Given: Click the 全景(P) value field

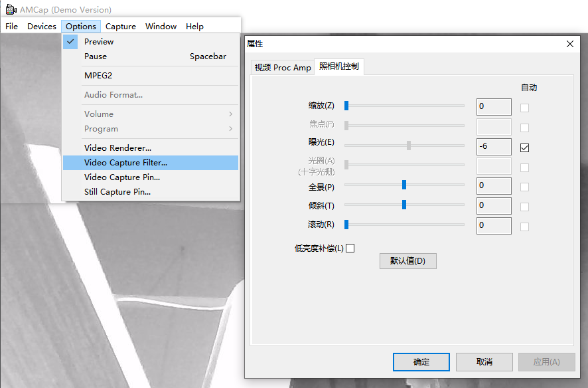Looking at the screenshot, I should 494,186.
